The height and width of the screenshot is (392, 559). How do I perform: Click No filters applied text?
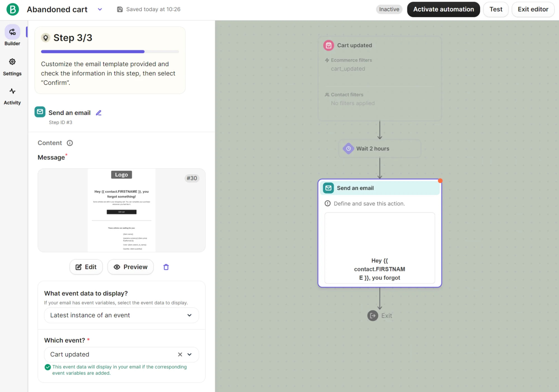point(353,103)
